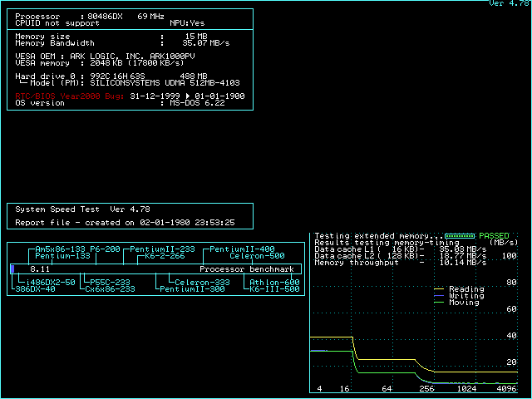Select Memory Bandwidth 35.07 MB/s value
This screenshot has width=532, height=399.
coord(206,43)
